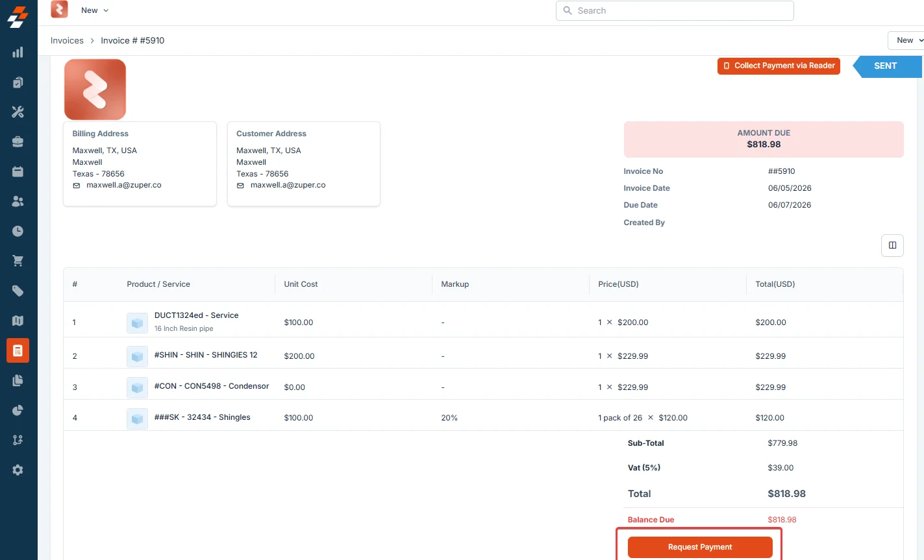
Task: Click the invoice number ##5910 value
Action: (781, 171)
